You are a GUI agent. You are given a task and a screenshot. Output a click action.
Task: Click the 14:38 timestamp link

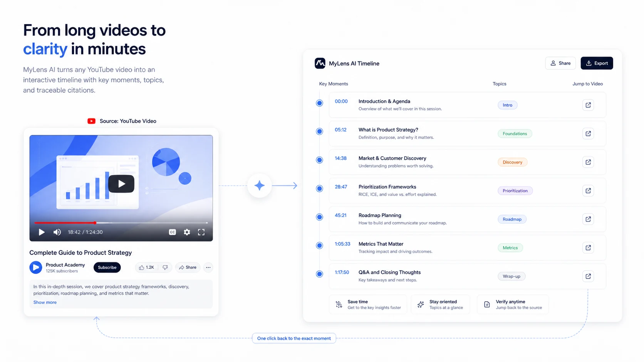[340, 158]
